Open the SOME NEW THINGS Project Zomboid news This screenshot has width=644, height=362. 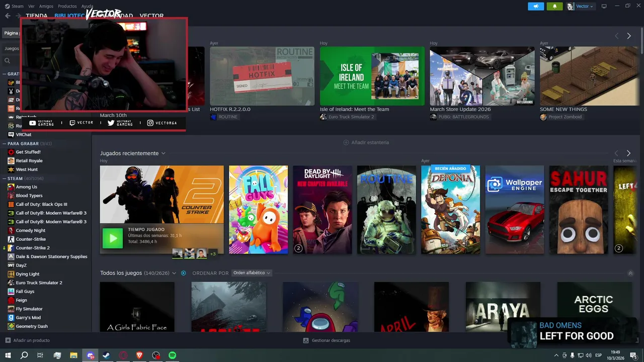[x=589, y=76]
